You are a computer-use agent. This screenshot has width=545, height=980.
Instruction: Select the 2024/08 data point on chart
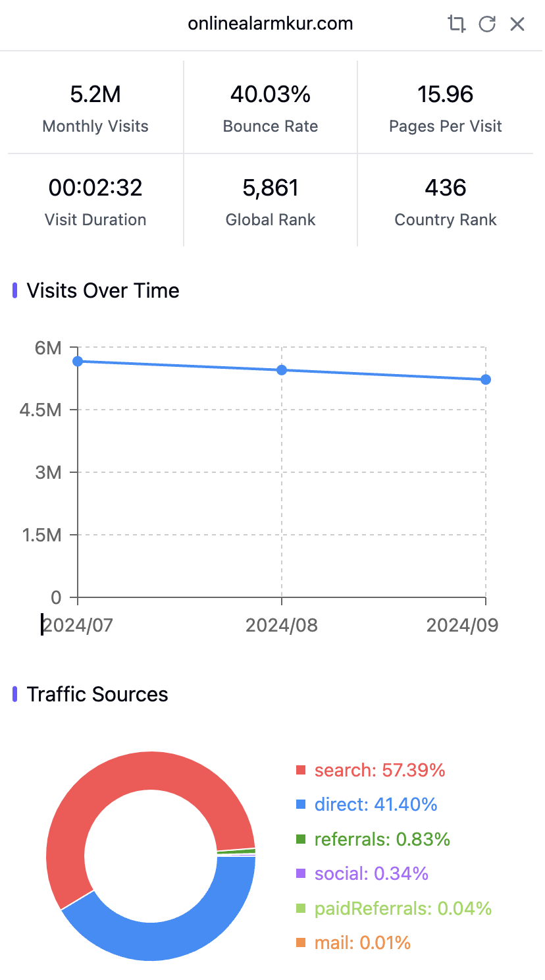click(x=282, y=370)
